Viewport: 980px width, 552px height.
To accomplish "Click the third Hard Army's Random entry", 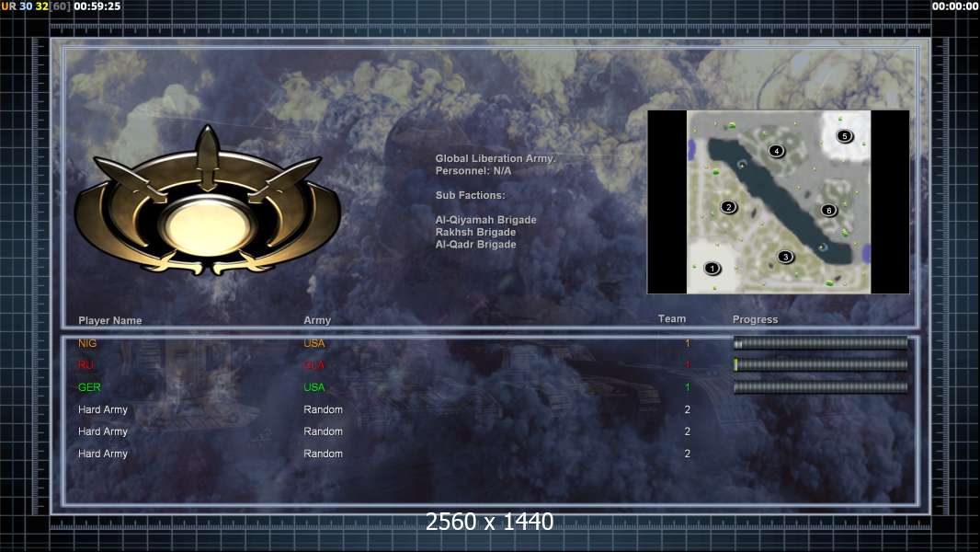I will coord(323,454).
